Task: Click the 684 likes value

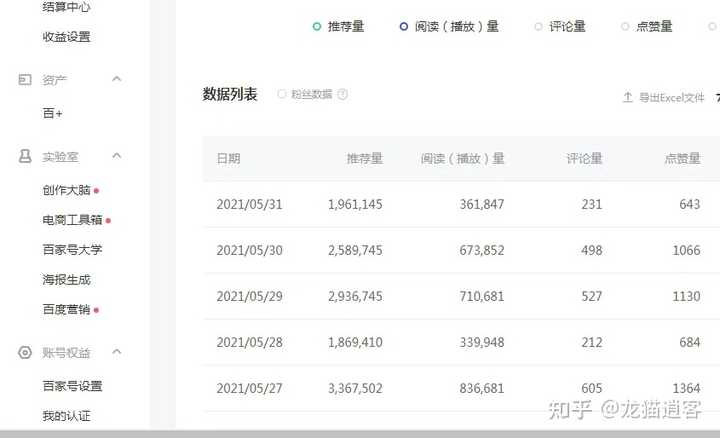Action: point(690,342)
